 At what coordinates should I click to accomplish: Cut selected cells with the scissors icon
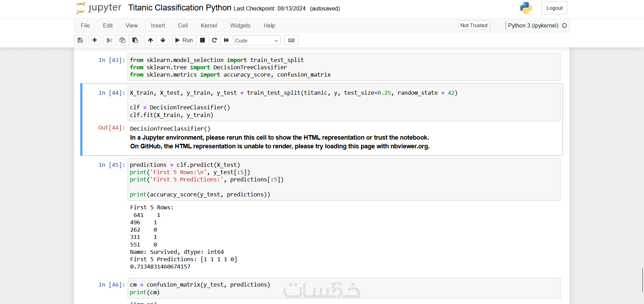click(x=110, y=40)
